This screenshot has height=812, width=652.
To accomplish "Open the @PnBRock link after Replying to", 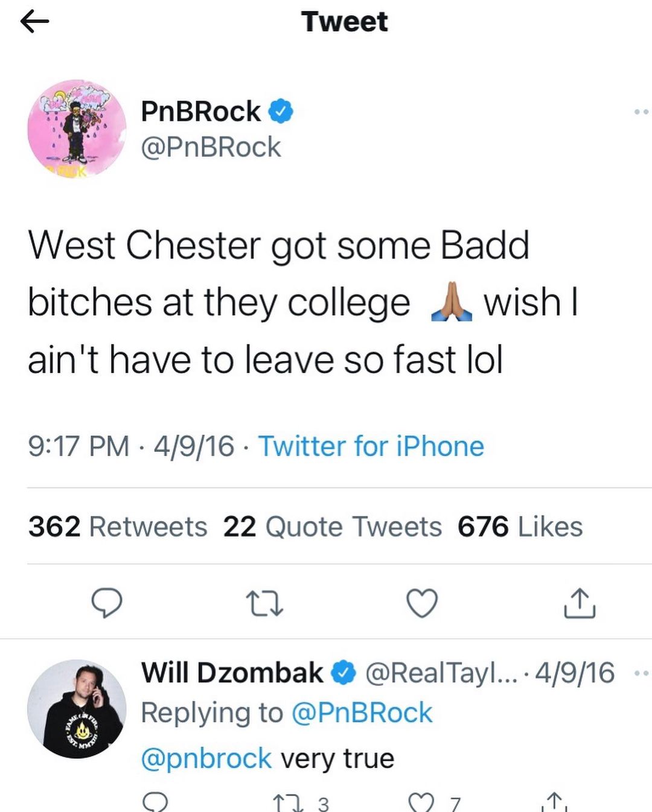I will (362, 713).
